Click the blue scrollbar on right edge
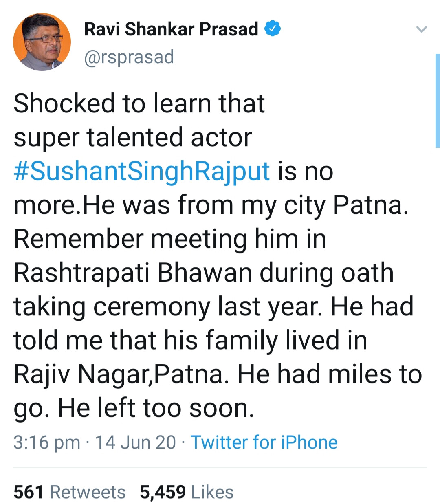The height and width of the screenshot is (504, 440). (438, 100)
